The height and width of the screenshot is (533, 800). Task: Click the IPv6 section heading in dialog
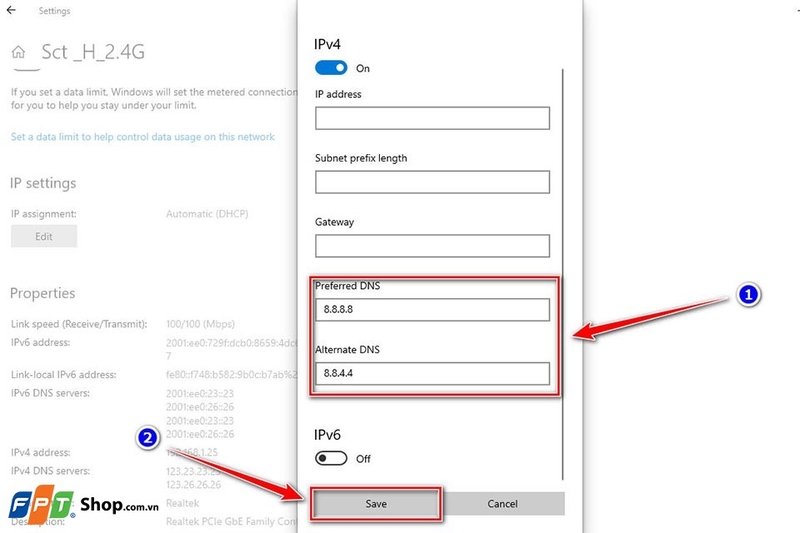pyautogui.click(x=327, y=435)
